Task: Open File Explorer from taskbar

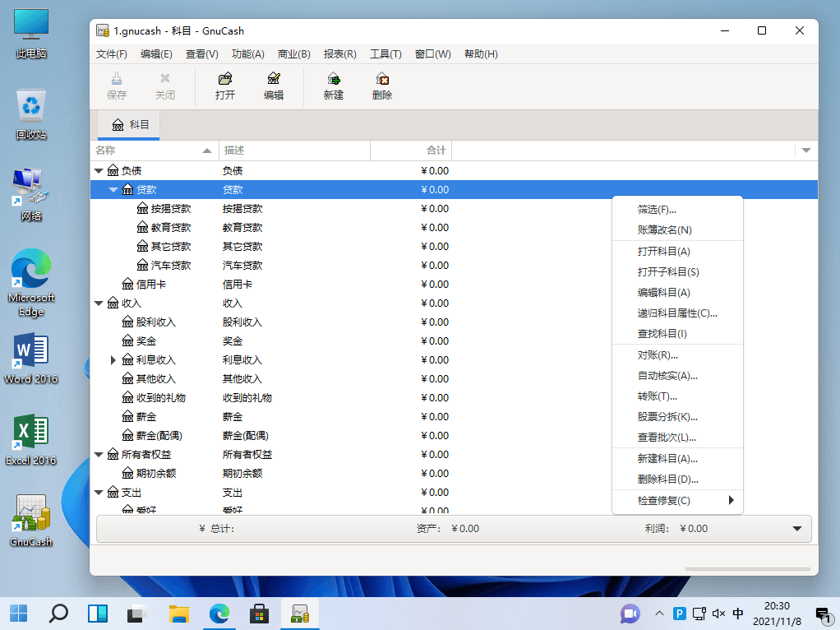Action: pyautogui.click(x=179, y=614)
